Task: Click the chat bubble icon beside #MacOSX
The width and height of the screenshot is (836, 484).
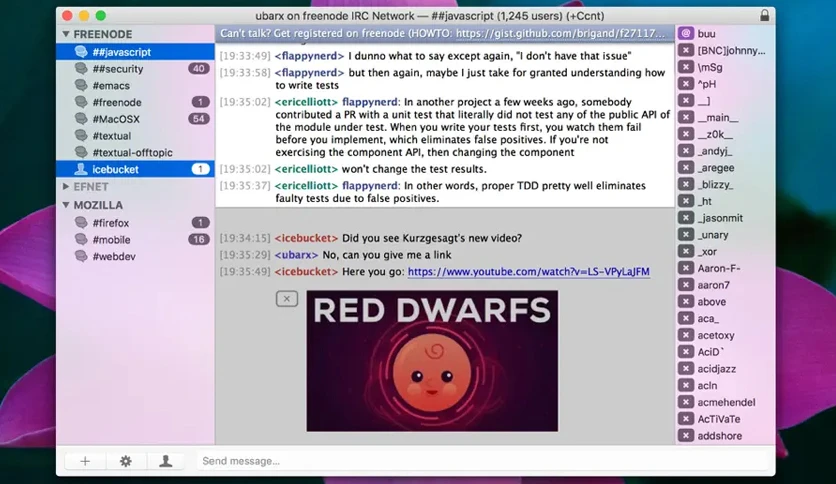Action: point(81,119)
